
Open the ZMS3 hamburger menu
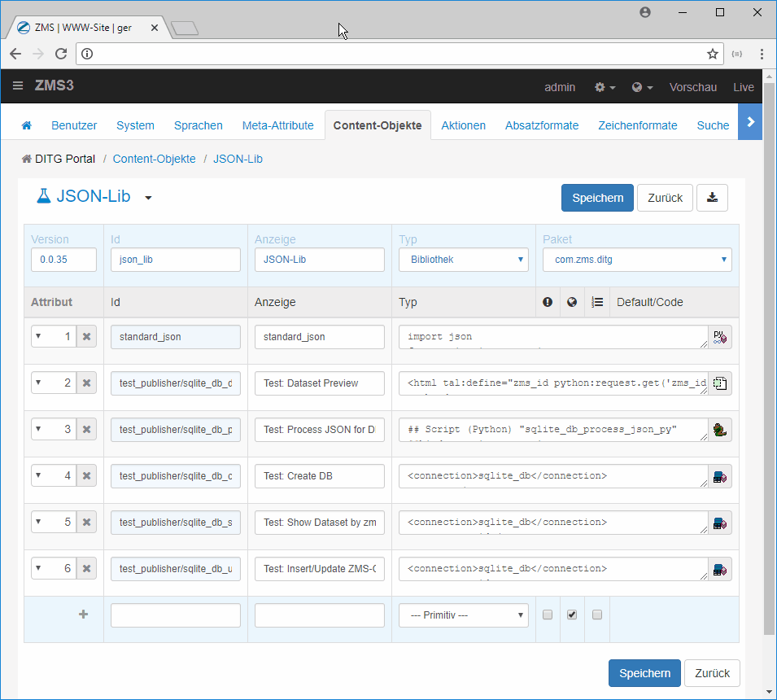tap(18, 85)
